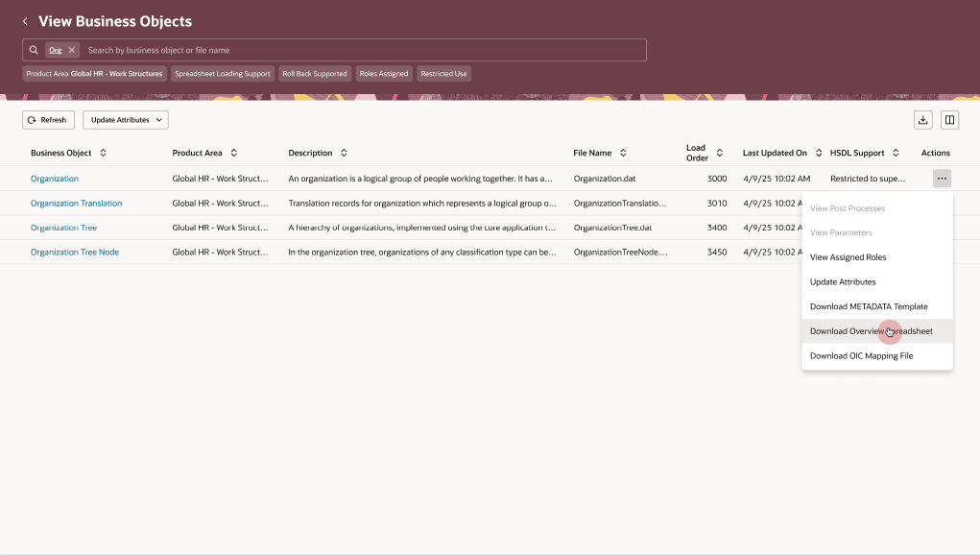
Task: Open the Actions ellipsis for Organization row
Action: click(941, 178)
